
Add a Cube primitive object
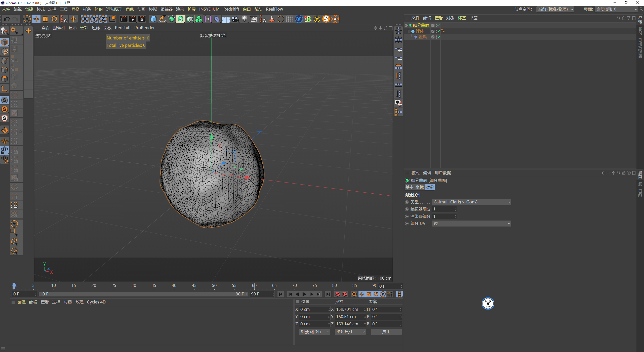click(x=153, y=19)
